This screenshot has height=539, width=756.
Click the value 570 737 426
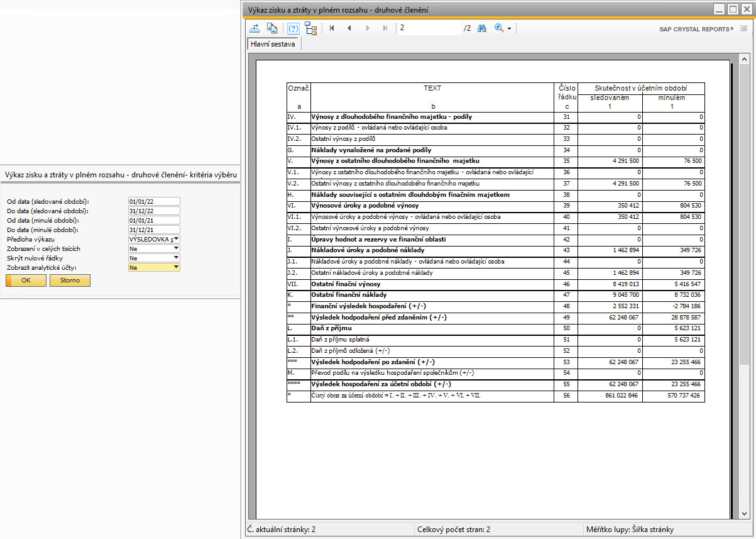(684, 396)
